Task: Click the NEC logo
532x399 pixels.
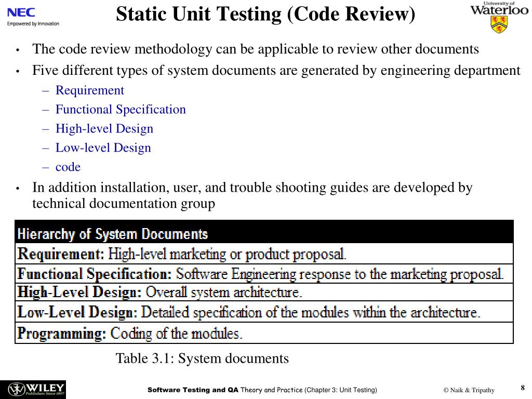Action: coord(21,12)
